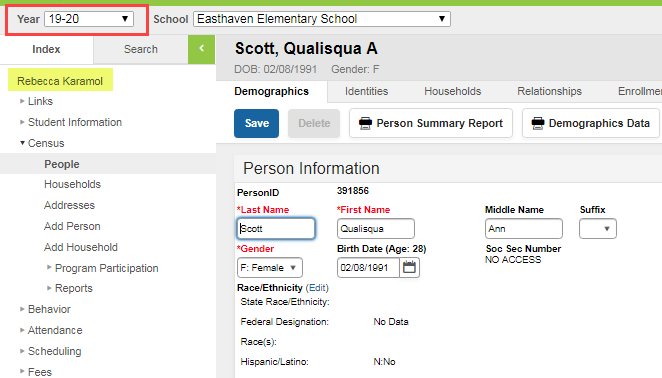Click the Federal Designation 'No Data' value
Screen dimensions: 662x378
pos(391,321)
